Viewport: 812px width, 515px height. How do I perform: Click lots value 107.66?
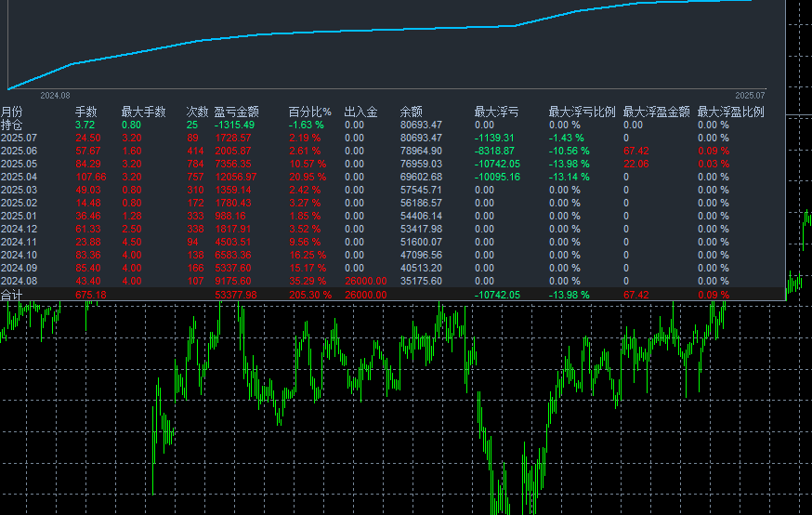point(91,178)
